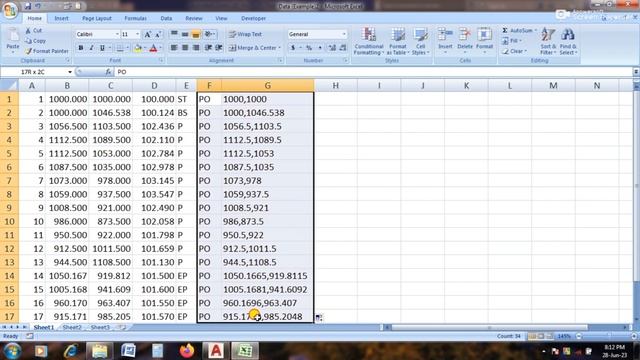Open Format as Table gallery
Image resolution: width=640 pixels, height=360 pixels.
(x=398, y=41)
